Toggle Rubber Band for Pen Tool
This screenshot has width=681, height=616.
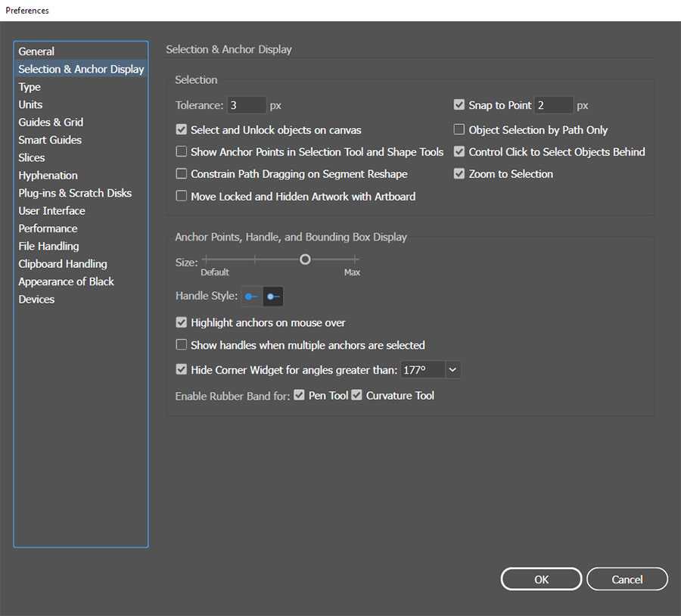tap(300, 395)
